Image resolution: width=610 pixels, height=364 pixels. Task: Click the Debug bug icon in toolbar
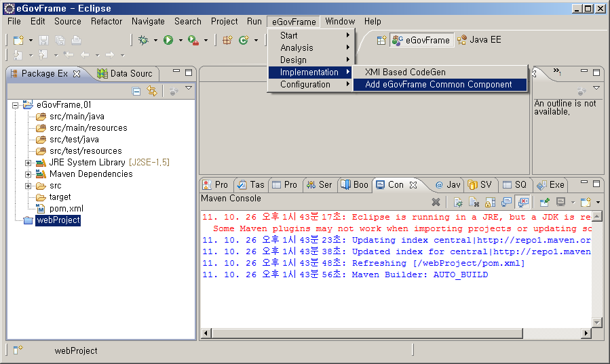click(143, 41)
